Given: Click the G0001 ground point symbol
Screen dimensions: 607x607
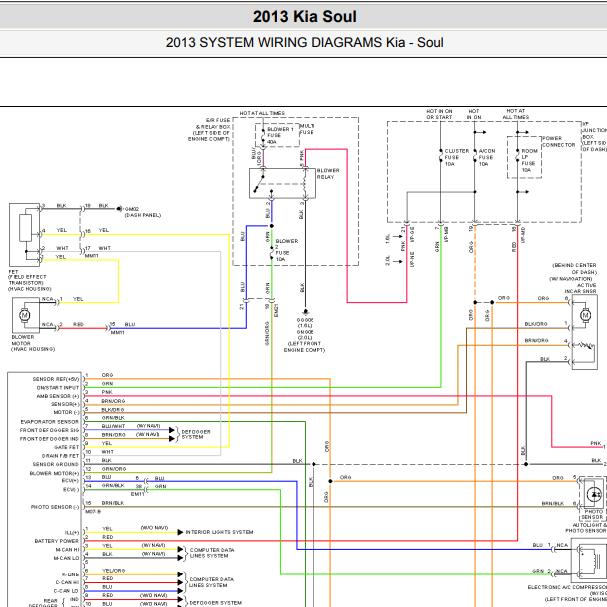Looking at the screenshot, I should (305, 312).
